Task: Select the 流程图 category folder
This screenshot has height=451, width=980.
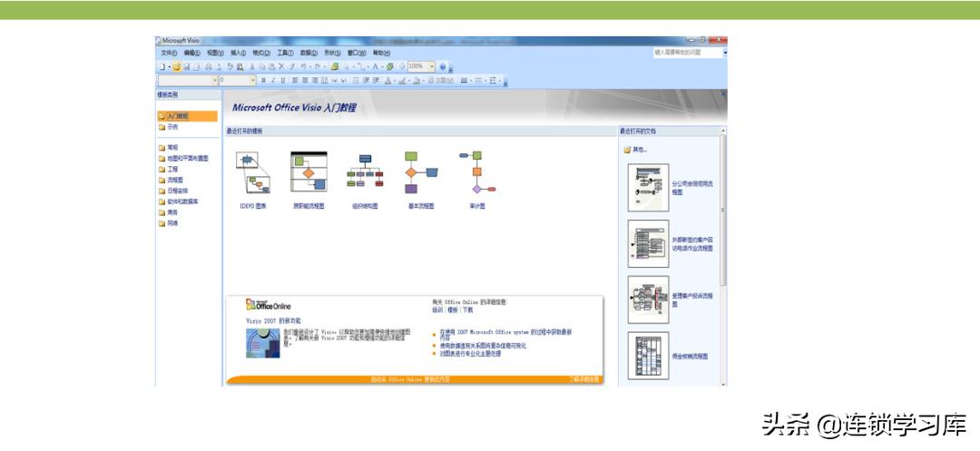Action: pyautogui.click(x=171, y=180)
